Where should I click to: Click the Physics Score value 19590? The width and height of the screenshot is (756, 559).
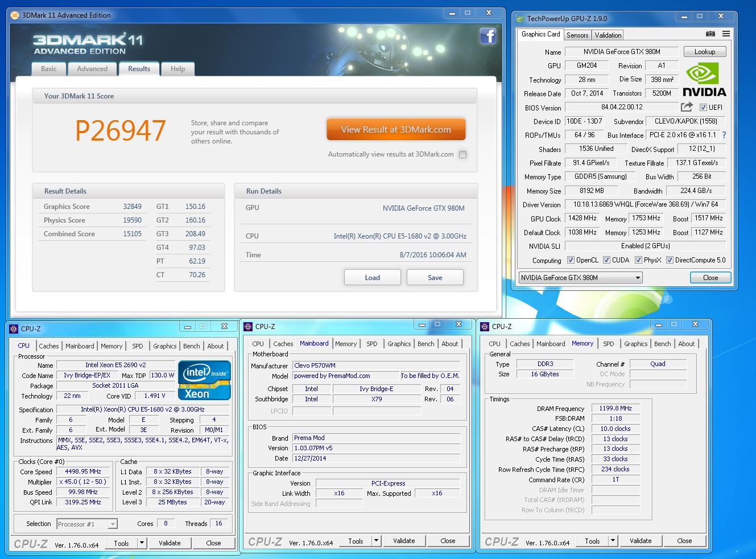pyautogui.click(x=133, y=220)
